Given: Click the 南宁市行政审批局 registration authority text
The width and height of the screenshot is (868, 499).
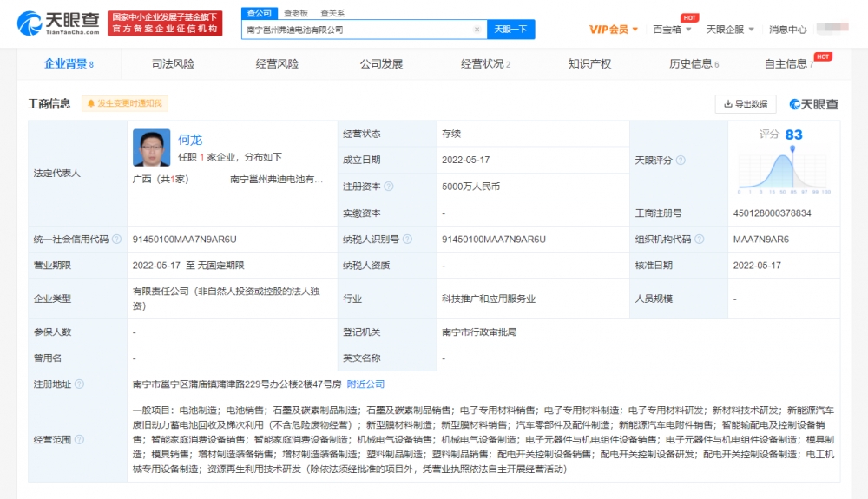Looking at the screenshot, I should pyautogui.click(x=479, y=332).
